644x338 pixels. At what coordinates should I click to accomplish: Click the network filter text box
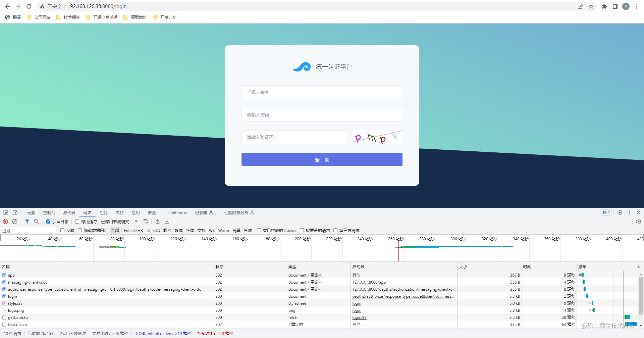point(29,231)
